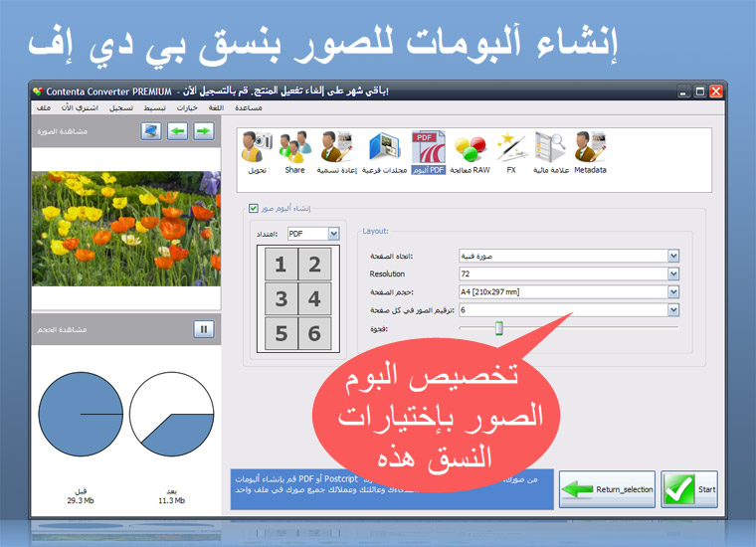Click layout cell number 5
Viewport: 756px width, 547px height.
(x=282, y=333)
